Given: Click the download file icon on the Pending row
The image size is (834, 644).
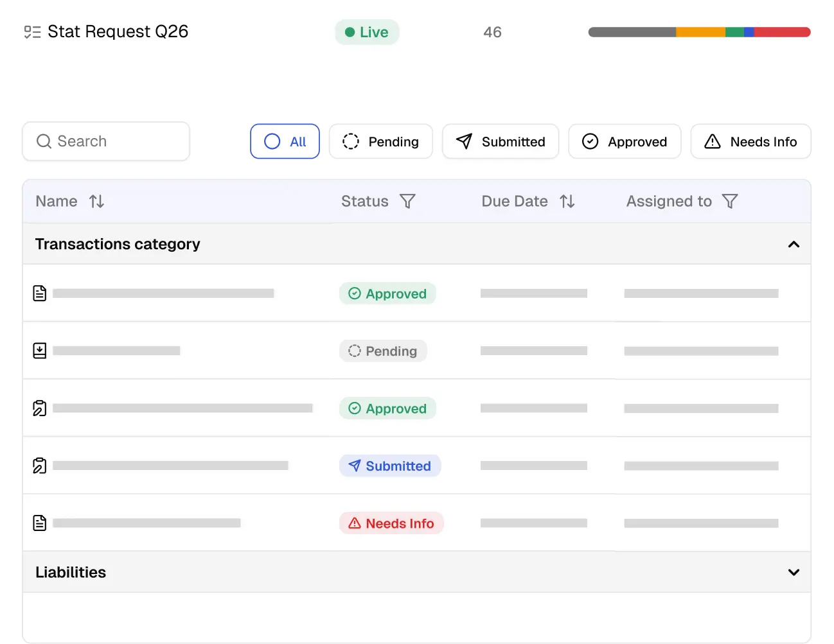Looking at the screenshot, I should [x=39, y=351].
